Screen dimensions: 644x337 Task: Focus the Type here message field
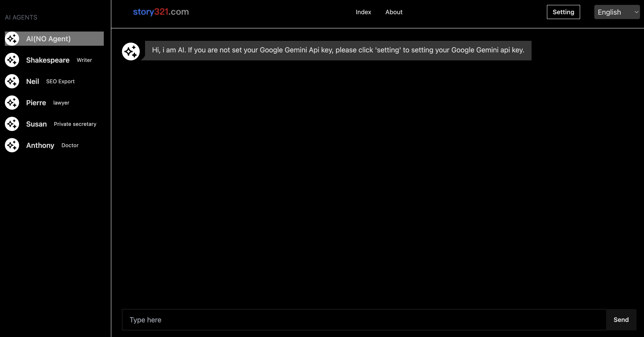pos(364,320)
